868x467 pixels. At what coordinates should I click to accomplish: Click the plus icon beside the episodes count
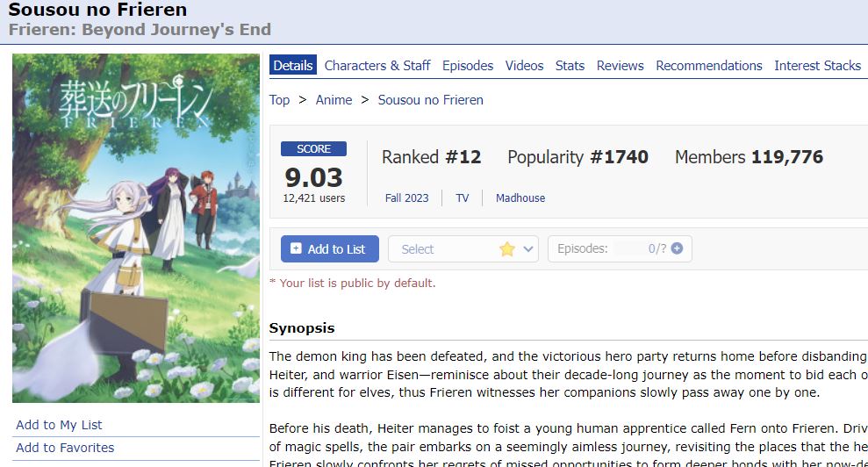pos(677,248)
